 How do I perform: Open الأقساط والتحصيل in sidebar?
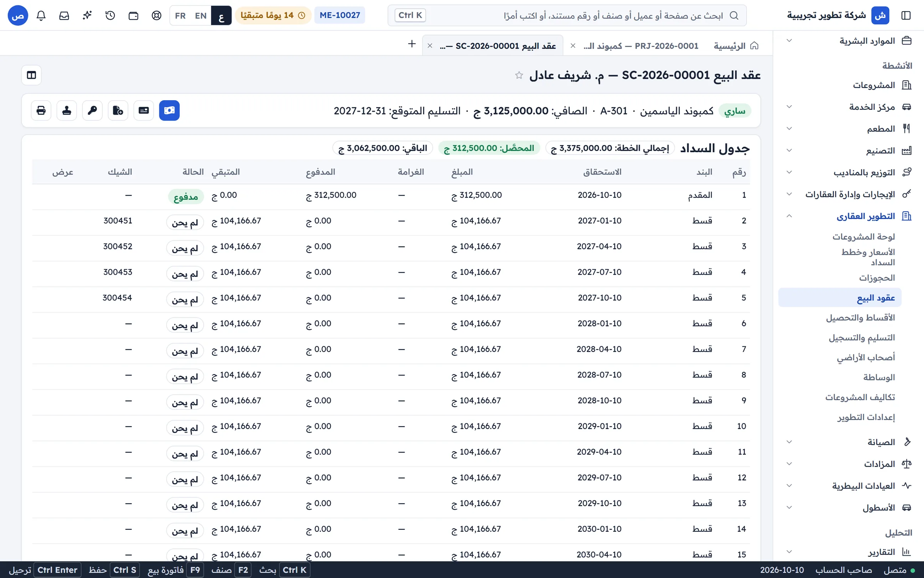[860, 318]
